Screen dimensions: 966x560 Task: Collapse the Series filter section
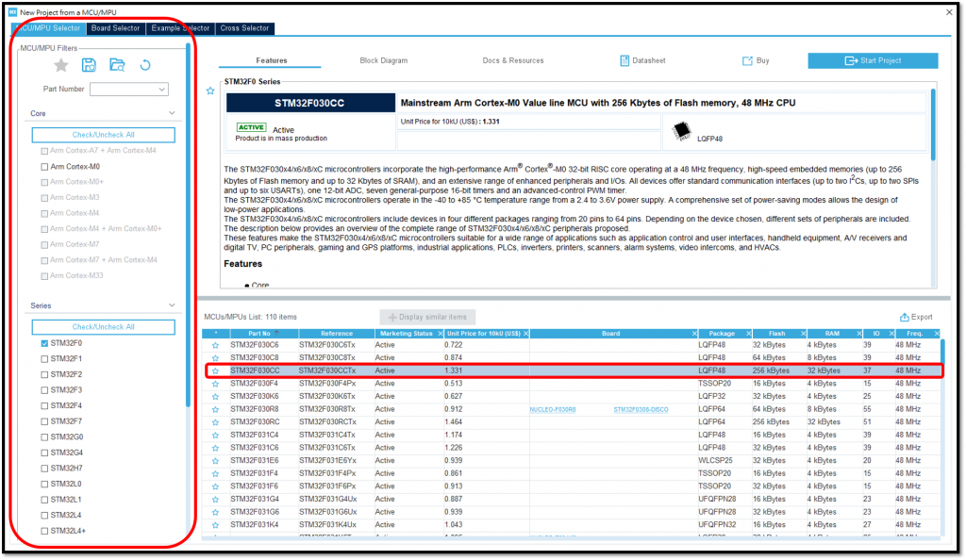click(172, 305)
